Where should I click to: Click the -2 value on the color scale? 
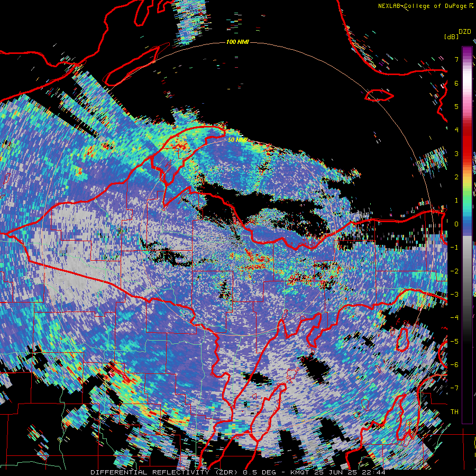pyautogui.click(x=454, y=271)
